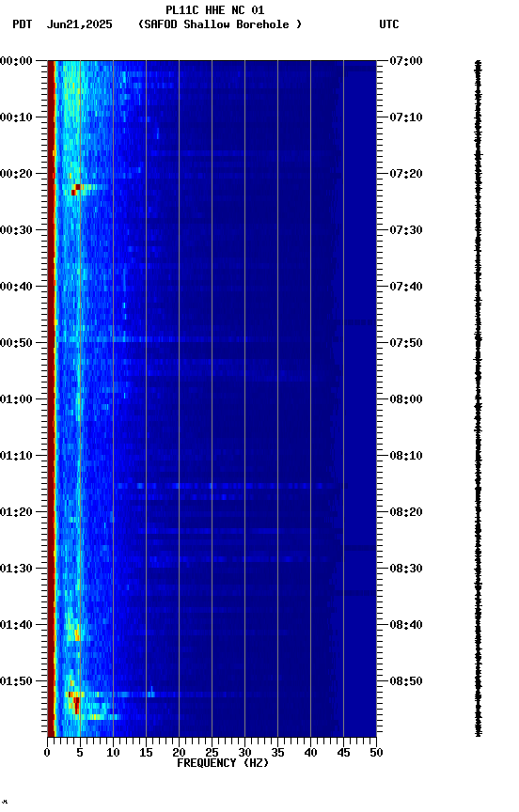Click the 07:10 UTC time label
519x812 pixels.
(406, 117)
